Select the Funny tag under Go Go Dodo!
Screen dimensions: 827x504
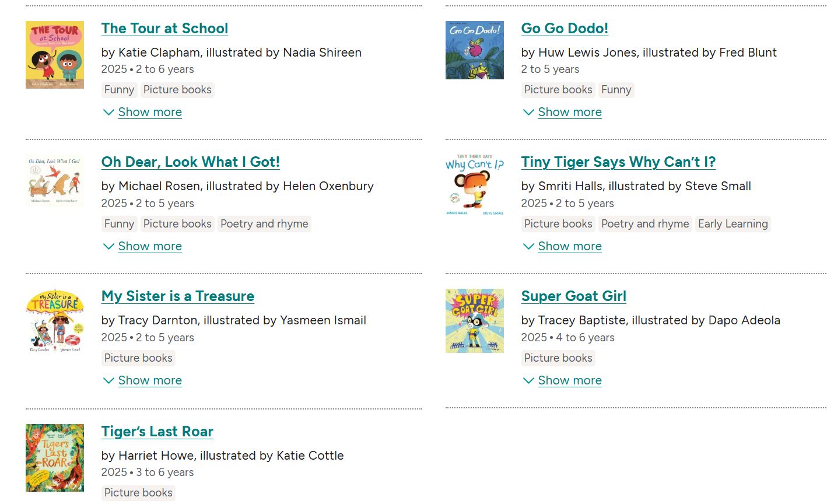pos(616,90)
